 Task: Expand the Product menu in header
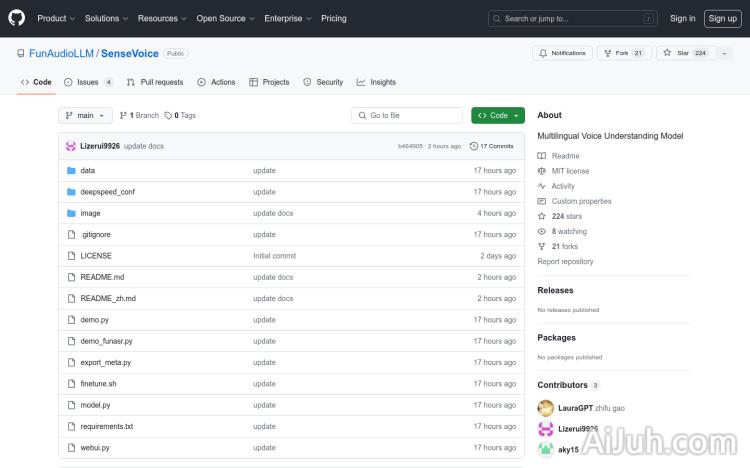[55, 18]
